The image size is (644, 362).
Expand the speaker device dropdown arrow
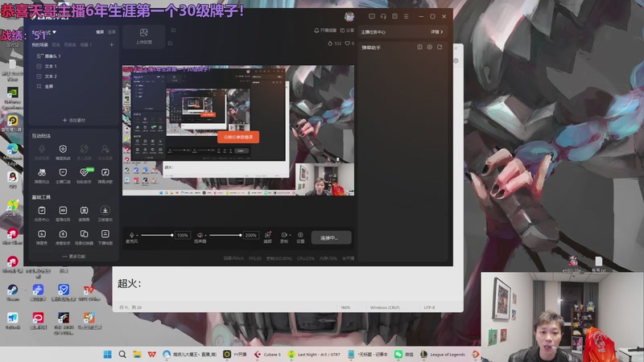[x=205, y=235]
